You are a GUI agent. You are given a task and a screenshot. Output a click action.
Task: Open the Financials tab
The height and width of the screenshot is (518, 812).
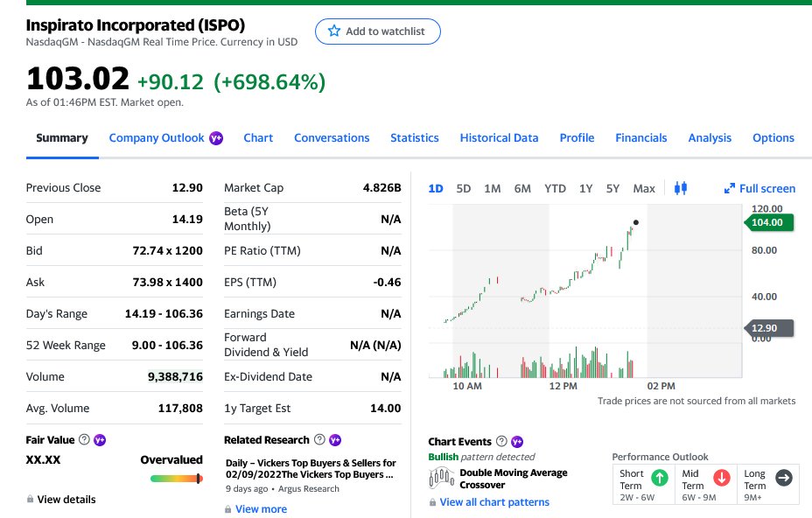pos(641,137)
